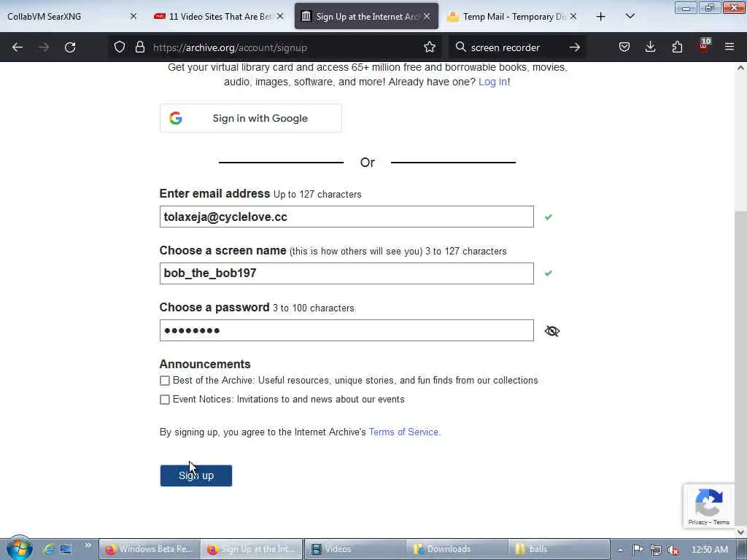Close the Temp Mail tab
Screen dimensions: 747x560
tap(573, 16)
